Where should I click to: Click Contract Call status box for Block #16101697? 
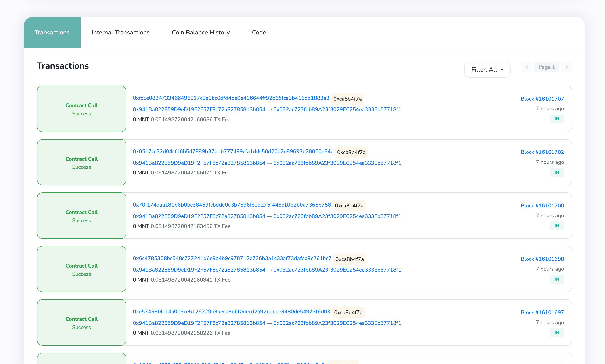point(81,323)
